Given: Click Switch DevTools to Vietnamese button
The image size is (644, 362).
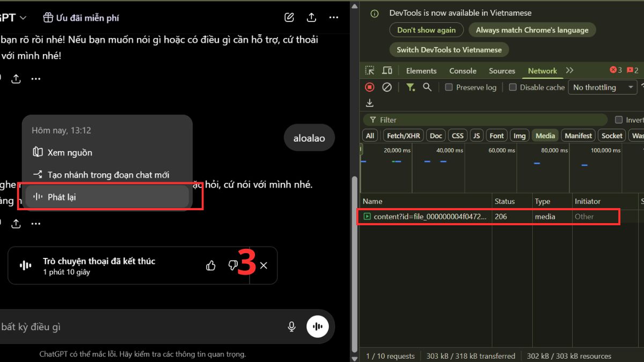Looking at the screenshot, I should (x=449, y=50).
